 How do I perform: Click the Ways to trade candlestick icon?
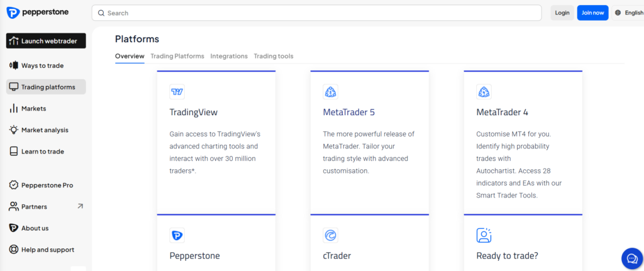click(14, 65)
